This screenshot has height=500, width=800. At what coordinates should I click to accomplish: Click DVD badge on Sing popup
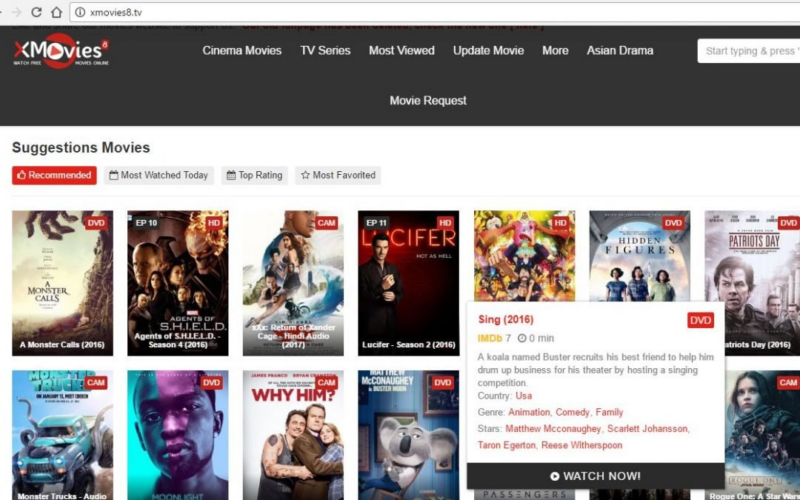point(700,320)
